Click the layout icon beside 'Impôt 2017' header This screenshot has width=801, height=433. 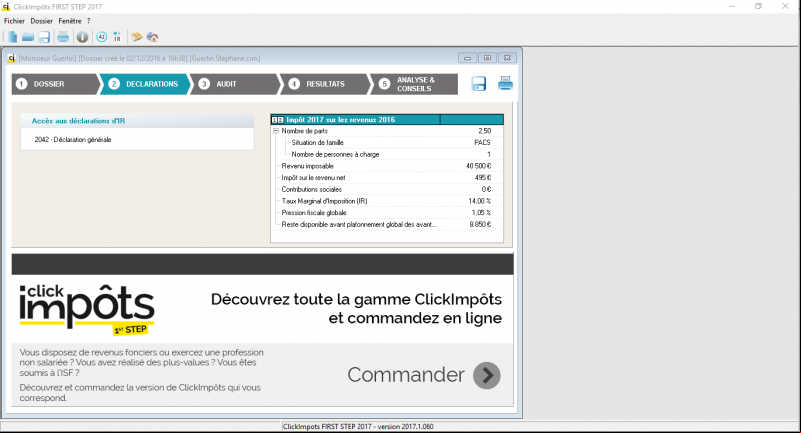[277, 120]
